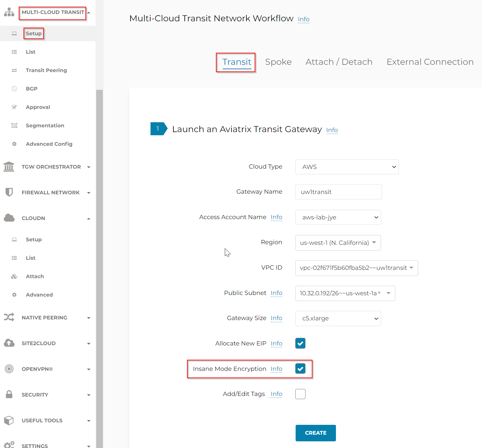Click the Security padlock icon
482x448 pixels.
[x=9, y=394]
